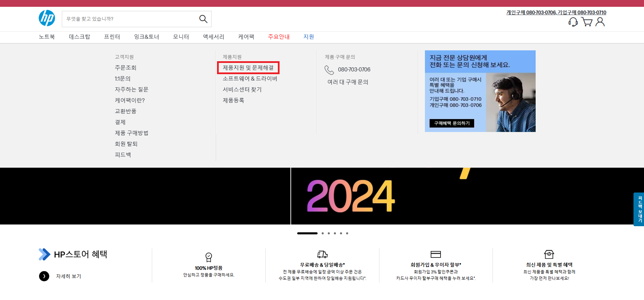Click the blue chevron beside HP스토어 혜택

44,254
